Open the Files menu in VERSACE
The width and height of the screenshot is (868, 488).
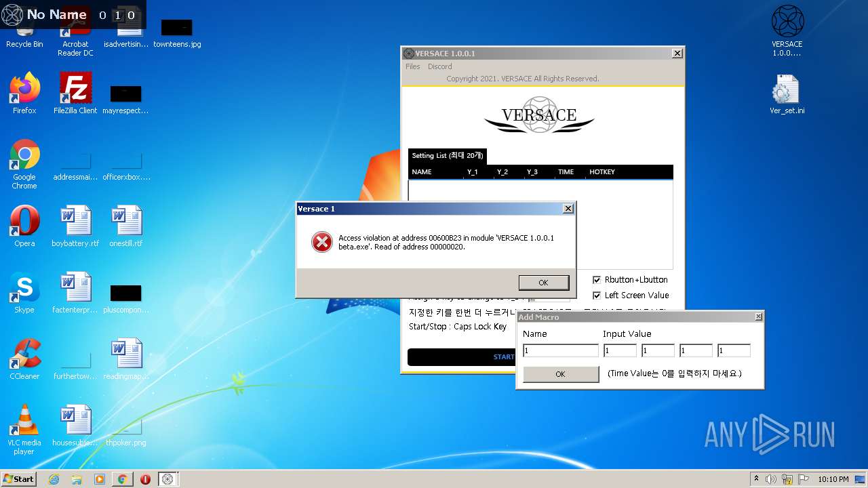tap(413, 66)
